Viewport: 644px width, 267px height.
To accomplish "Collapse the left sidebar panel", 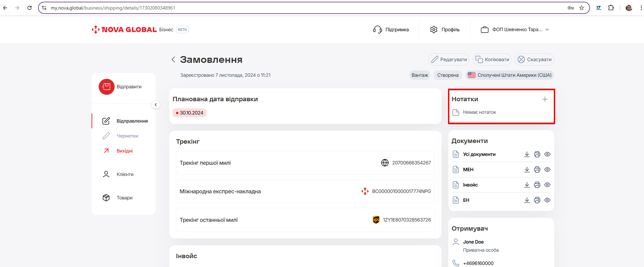I will point(156,105).
